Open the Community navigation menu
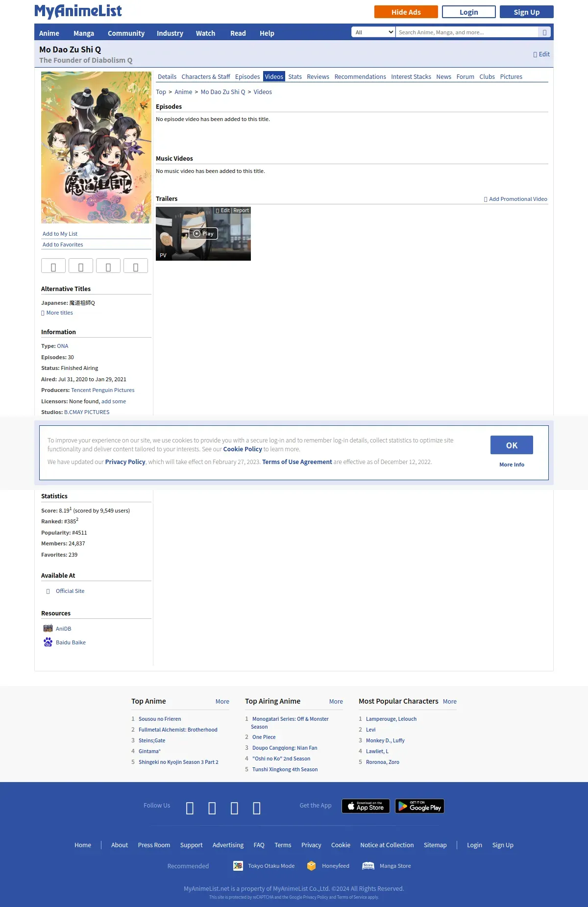588x907 pixels. click(x=126, y=33)
